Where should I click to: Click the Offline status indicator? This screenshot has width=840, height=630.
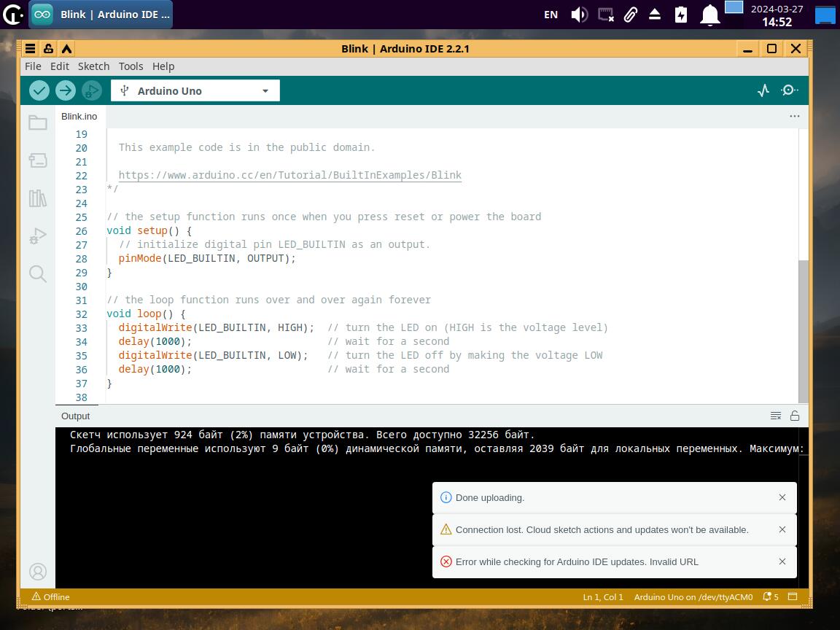[50, 596]
